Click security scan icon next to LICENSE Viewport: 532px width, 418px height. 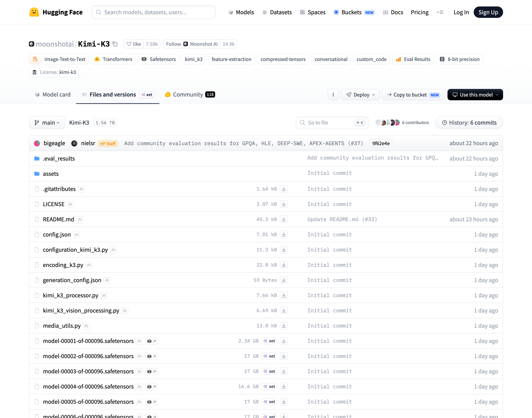point(70,204)
